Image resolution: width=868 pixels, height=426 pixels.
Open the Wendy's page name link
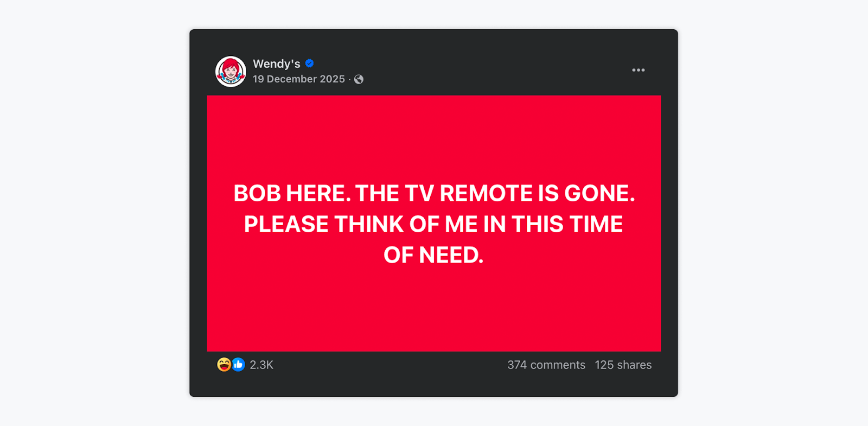click(276, 63)
